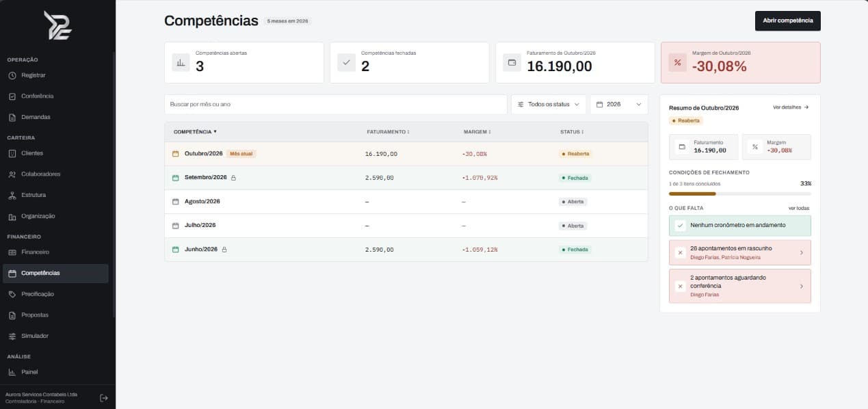Viewport: 868px width, 409px height.
Task: Click the Junho/2026 competência name
Action: [x=201, y=250]
